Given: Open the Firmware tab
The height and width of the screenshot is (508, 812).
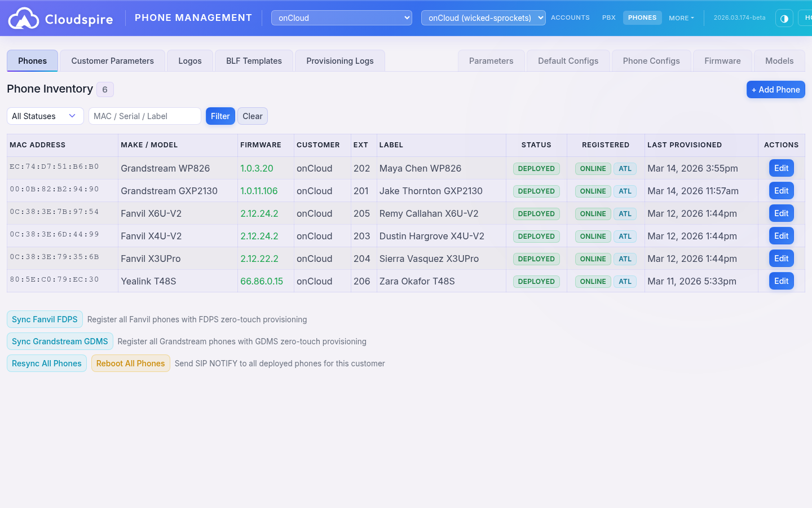Looking at the screenshot, I should click(722, 60).
